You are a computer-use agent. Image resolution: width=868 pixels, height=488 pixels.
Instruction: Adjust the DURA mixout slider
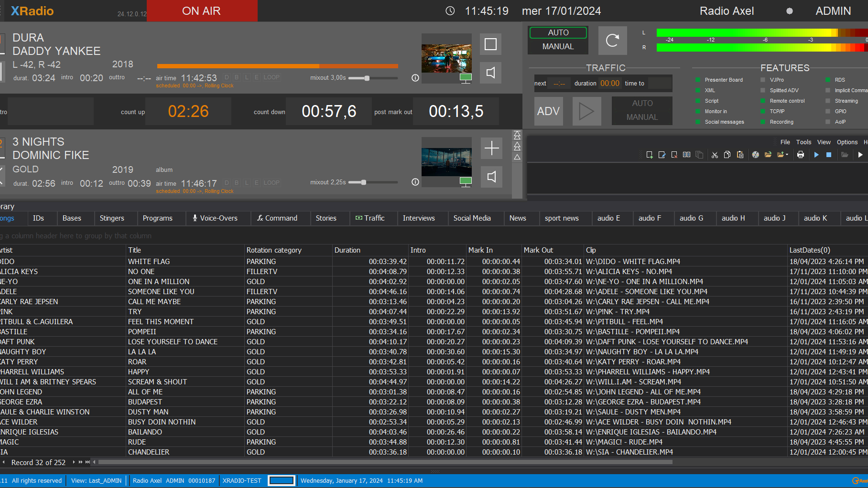pos(367,78)
